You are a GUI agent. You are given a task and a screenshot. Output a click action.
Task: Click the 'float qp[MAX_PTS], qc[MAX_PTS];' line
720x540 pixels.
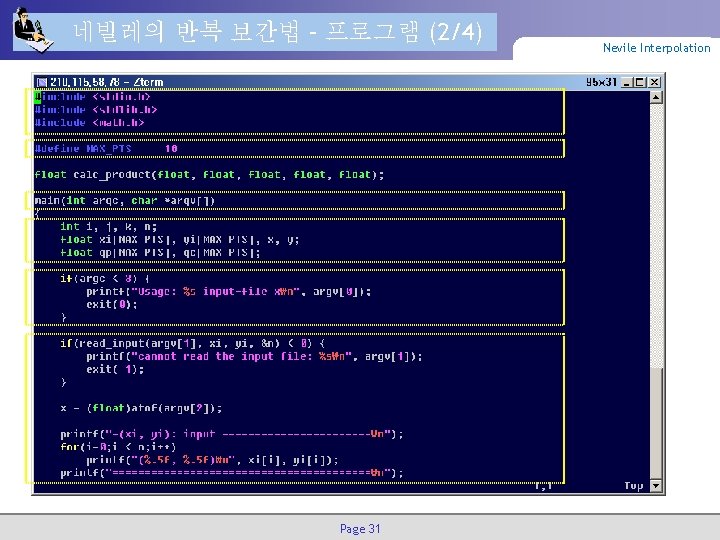point(160,253)
